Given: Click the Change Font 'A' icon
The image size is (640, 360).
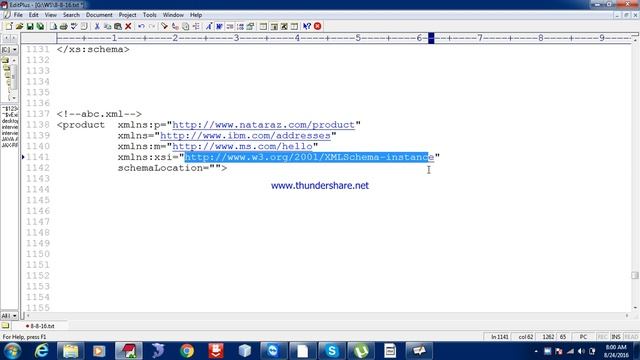Looking at the screenshot, I should (209, 27).
